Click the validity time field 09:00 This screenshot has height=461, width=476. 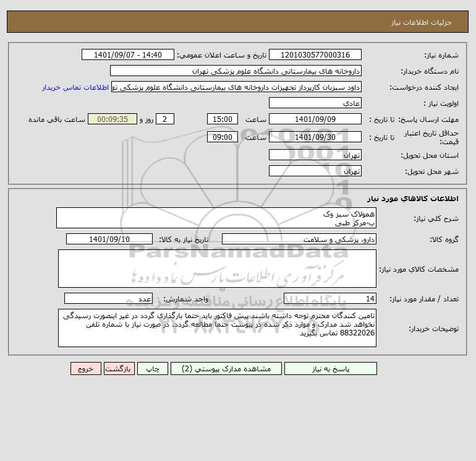[x=223, y=137]
